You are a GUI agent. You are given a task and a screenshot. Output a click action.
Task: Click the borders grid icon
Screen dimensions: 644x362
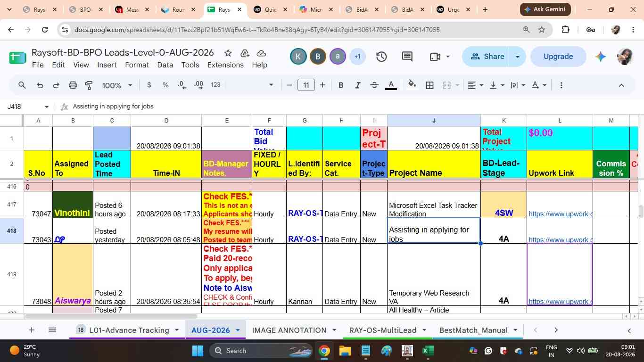click(430, 85)
